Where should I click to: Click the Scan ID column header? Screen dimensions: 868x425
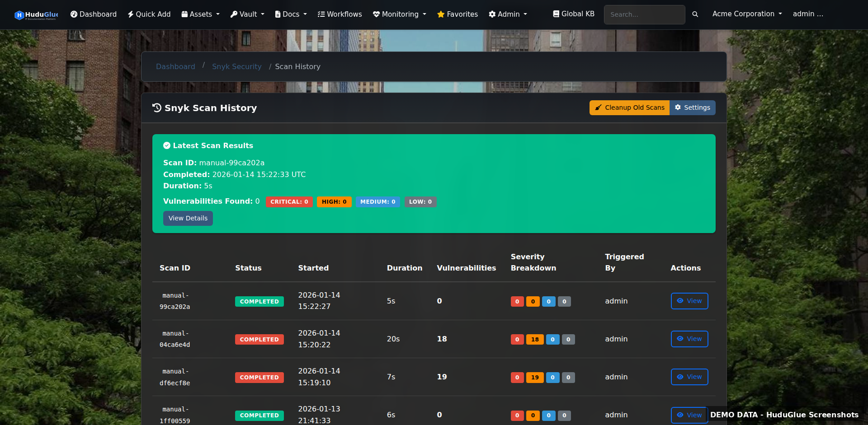tap(175, 268)
